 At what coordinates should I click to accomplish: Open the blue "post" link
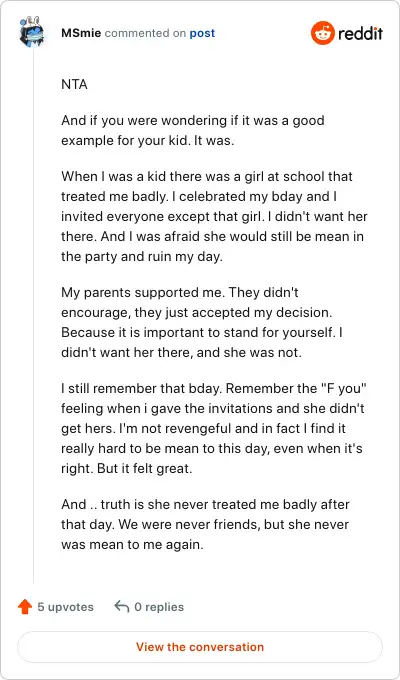[202, 33]
